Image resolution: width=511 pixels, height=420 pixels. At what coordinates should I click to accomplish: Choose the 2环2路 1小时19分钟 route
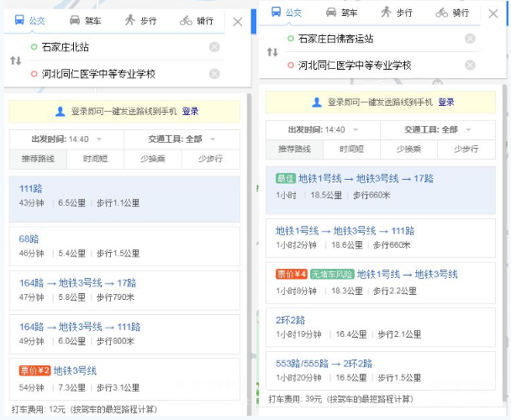pos(381,328)
